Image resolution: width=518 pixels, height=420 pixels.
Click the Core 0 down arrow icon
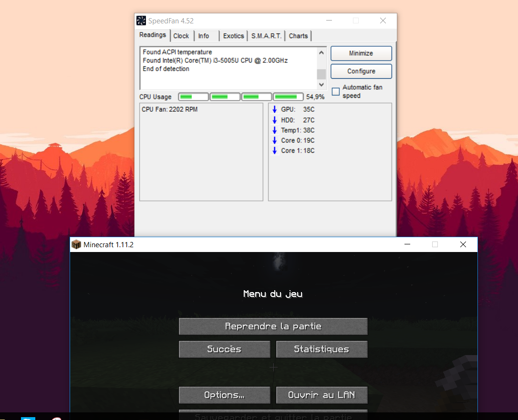[x=275, y=140]
